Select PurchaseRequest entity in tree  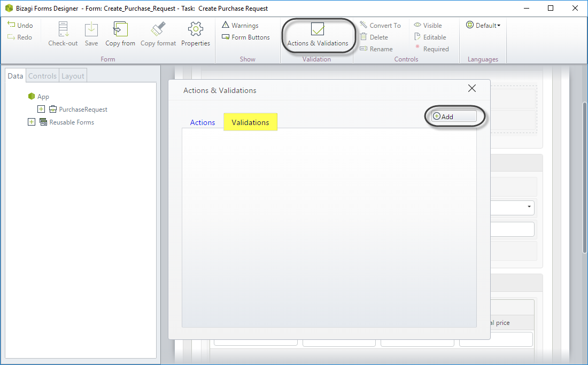pos(83,110)
